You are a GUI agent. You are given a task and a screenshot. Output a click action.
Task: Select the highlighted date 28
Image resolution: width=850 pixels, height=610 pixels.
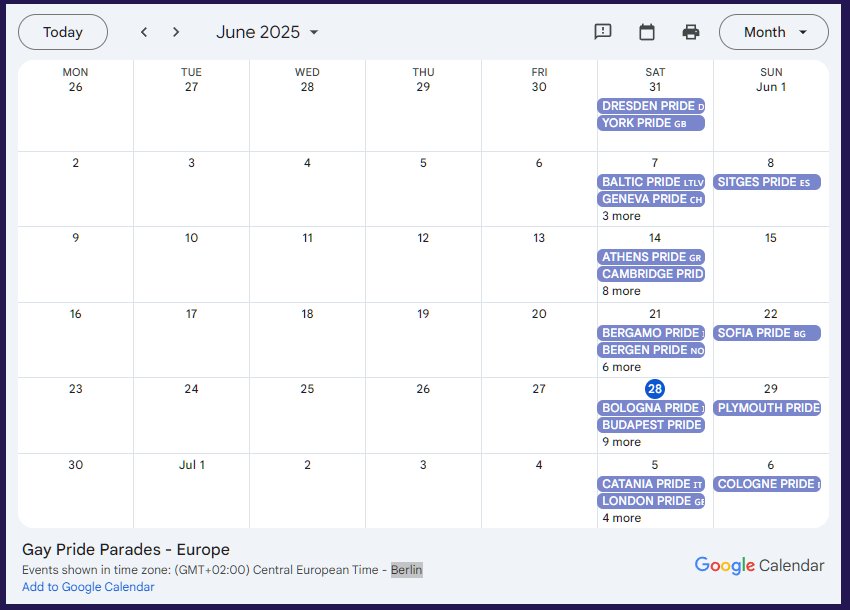pyautogui.click(x=655, y=389)
